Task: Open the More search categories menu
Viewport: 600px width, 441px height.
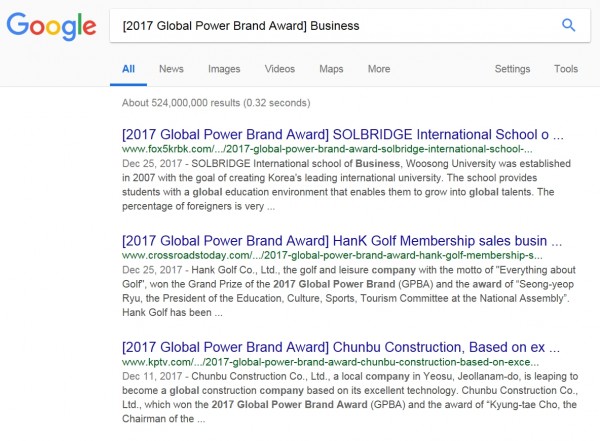Action: point(379,69)
